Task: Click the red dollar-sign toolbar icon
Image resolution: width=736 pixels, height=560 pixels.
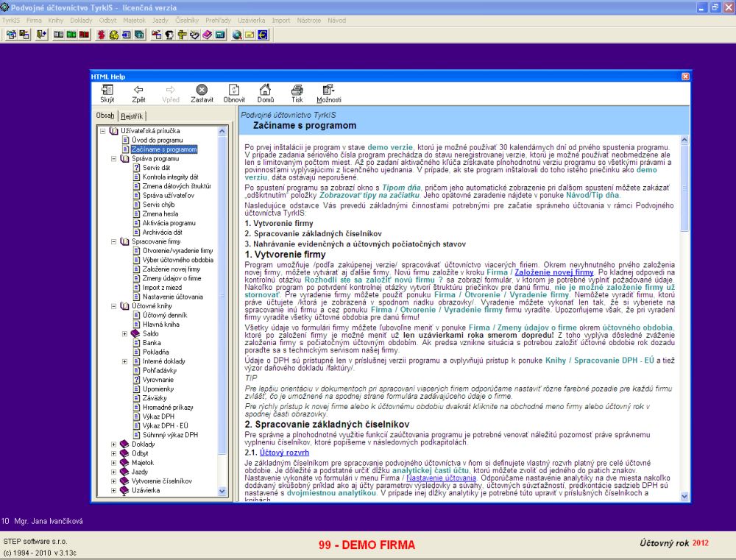Action: 101,35
